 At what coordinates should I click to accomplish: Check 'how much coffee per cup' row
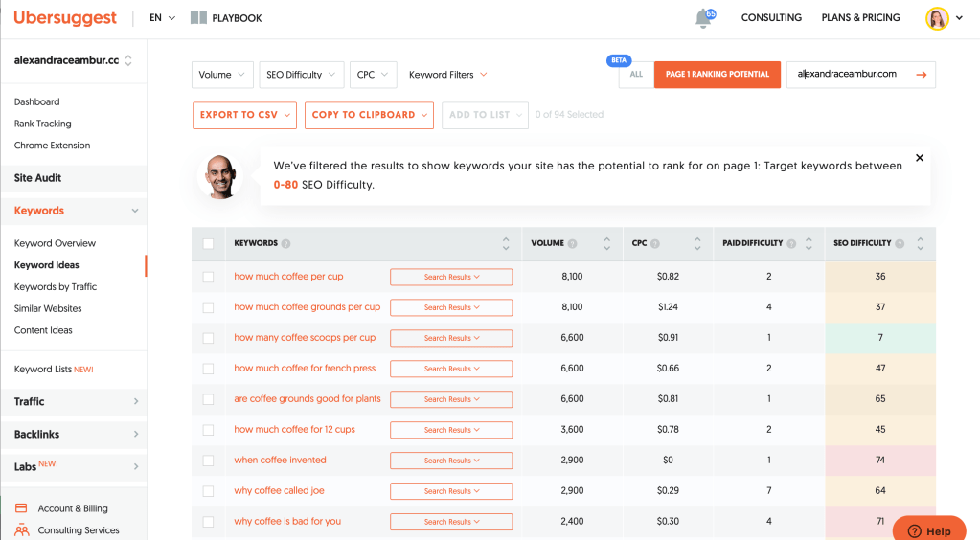coord(208,277)
